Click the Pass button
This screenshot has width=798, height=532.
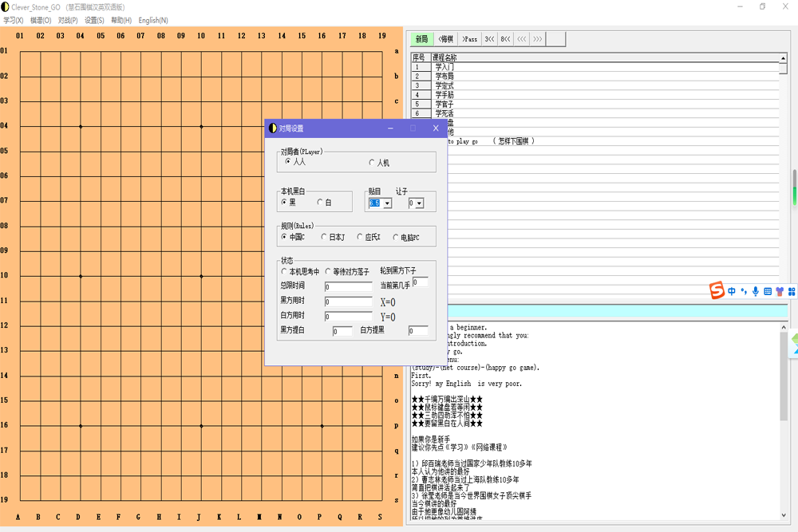pyautogui.click(x=469, y=39)
